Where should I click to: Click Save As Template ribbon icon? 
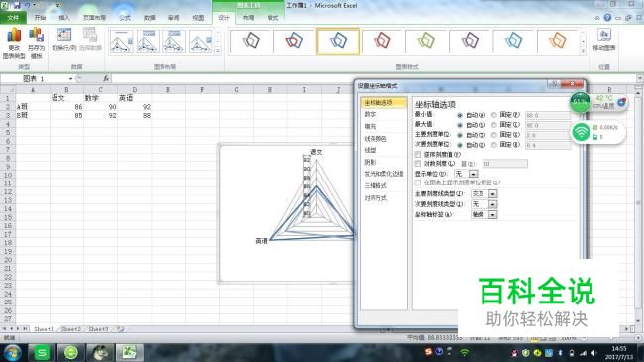(x=36, y=43)
